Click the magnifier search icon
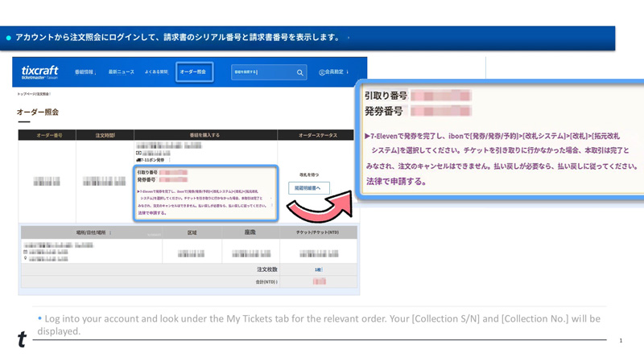 point(300,72)
